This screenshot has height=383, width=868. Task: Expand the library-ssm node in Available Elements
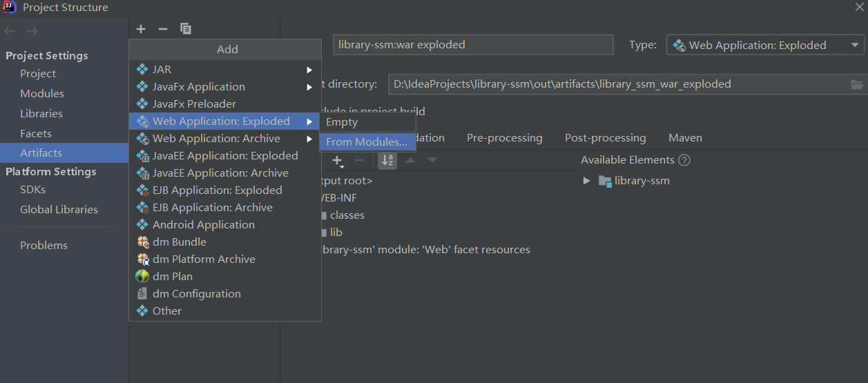coord(587,181)
